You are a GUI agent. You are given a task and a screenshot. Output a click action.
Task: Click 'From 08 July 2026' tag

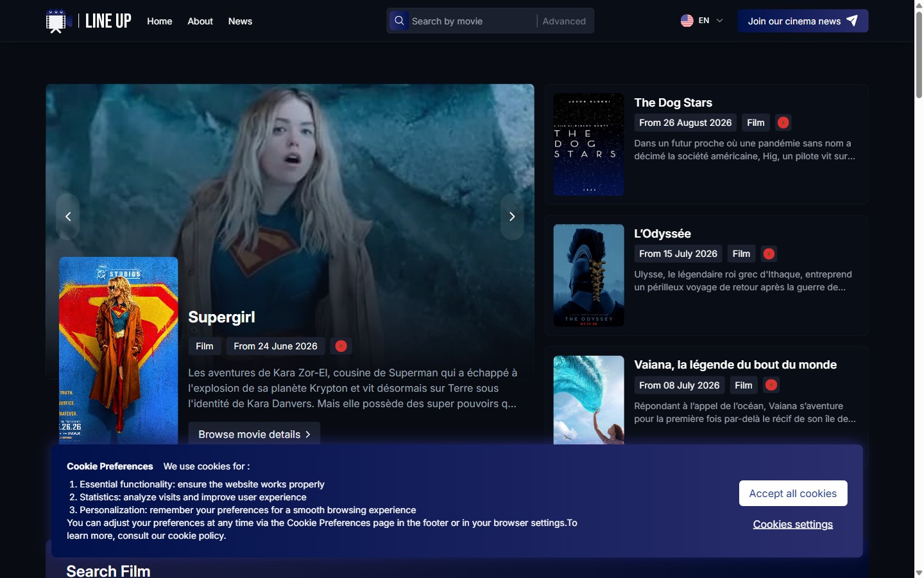coord(680,385)
